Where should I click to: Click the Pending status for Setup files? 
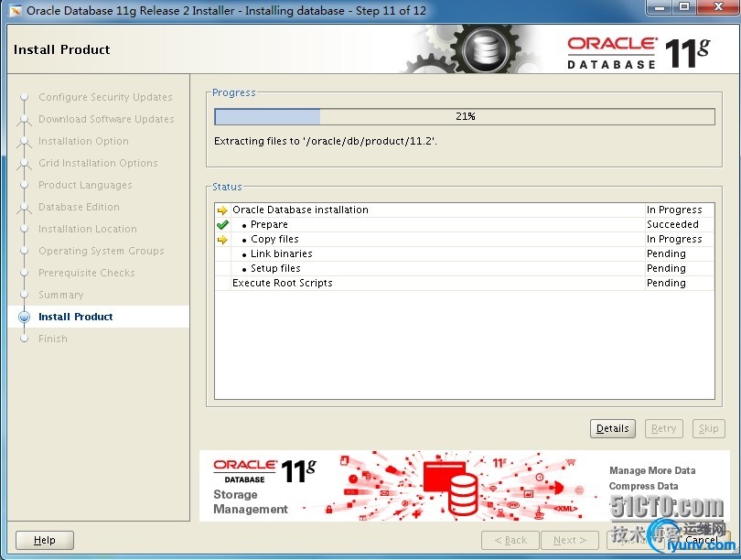(666, 268)
